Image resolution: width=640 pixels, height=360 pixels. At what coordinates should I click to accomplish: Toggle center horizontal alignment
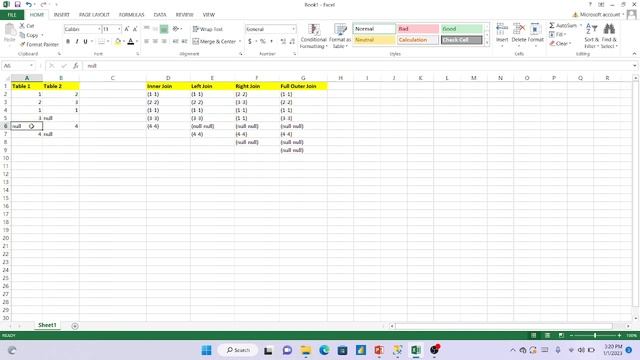(x=155, y=41)
